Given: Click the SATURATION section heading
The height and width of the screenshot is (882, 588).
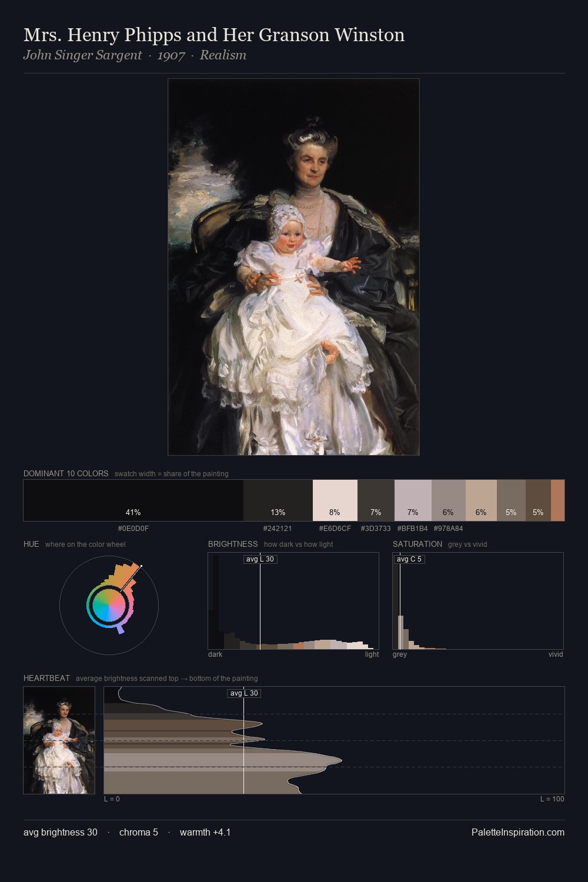Looking at the screenshot, I should click(417, 544).
